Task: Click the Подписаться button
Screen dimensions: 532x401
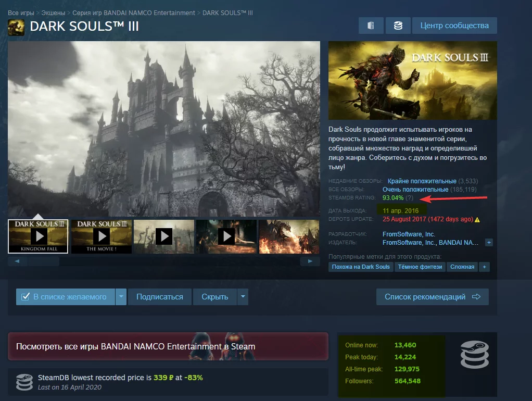Action: click(x=160, y=297)
